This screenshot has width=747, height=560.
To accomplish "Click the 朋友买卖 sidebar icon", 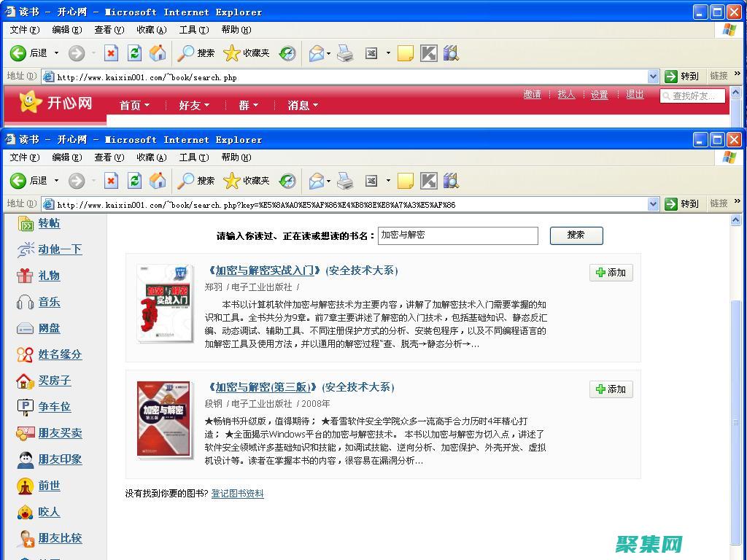I will coord(25,433).
